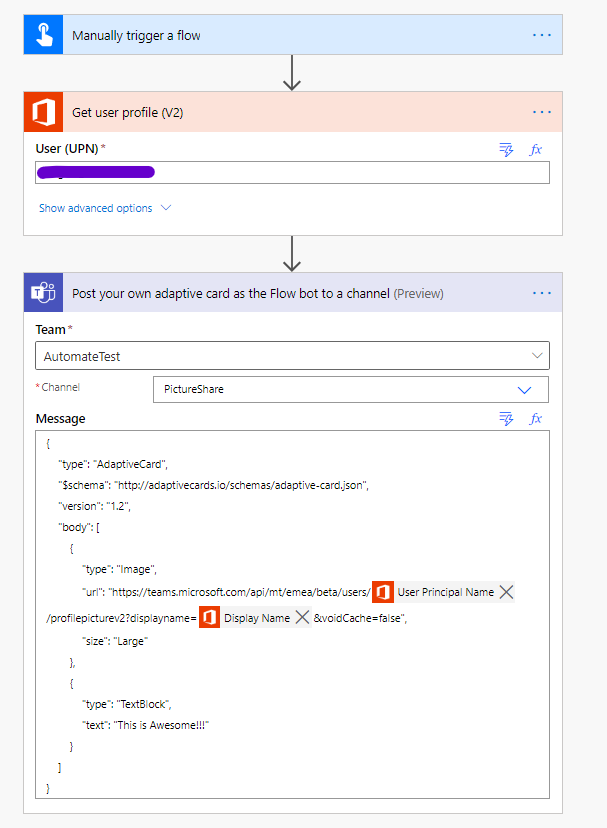This screenshot has width=607, height=828.
Task: Click the "text": "This is Awesome!!!" line
Action: [x=145, y=725]
